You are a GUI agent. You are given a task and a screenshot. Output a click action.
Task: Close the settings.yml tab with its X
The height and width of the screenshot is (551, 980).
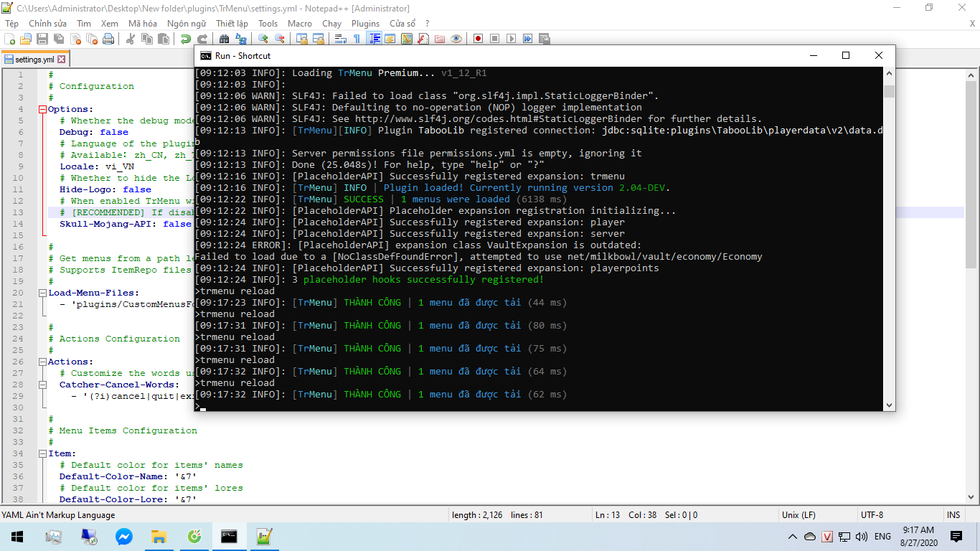click(x=62, y=60)
